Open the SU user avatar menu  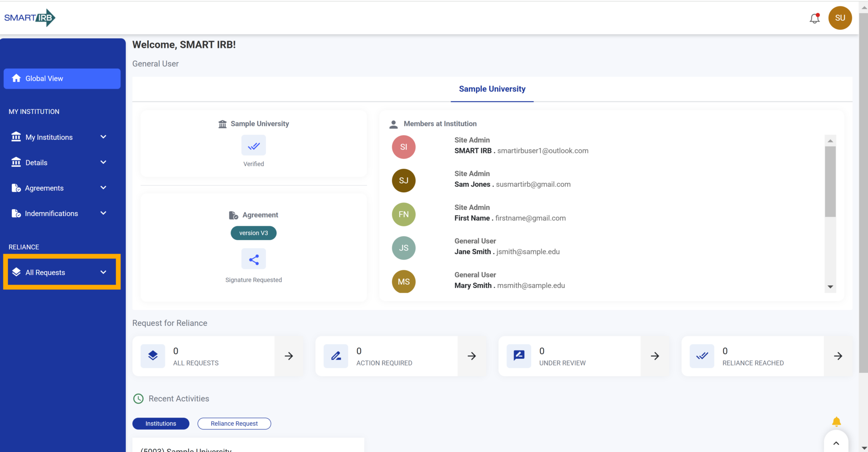[840, 18]
